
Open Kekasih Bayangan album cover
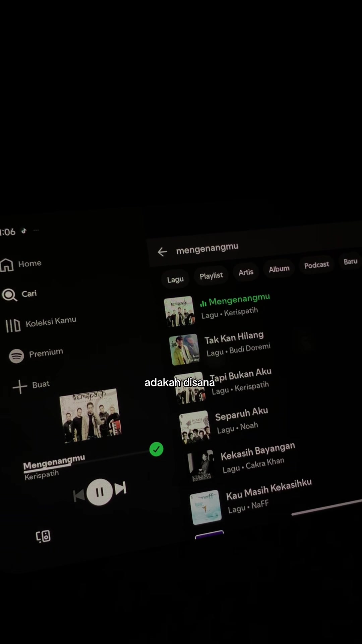pos(200,466)
